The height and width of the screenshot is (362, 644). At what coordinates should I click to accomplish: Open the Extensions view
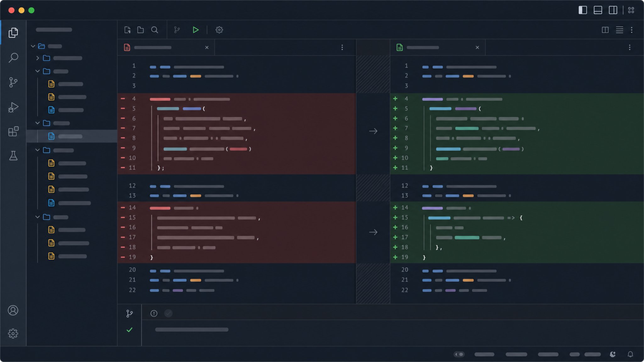[13, 131]
